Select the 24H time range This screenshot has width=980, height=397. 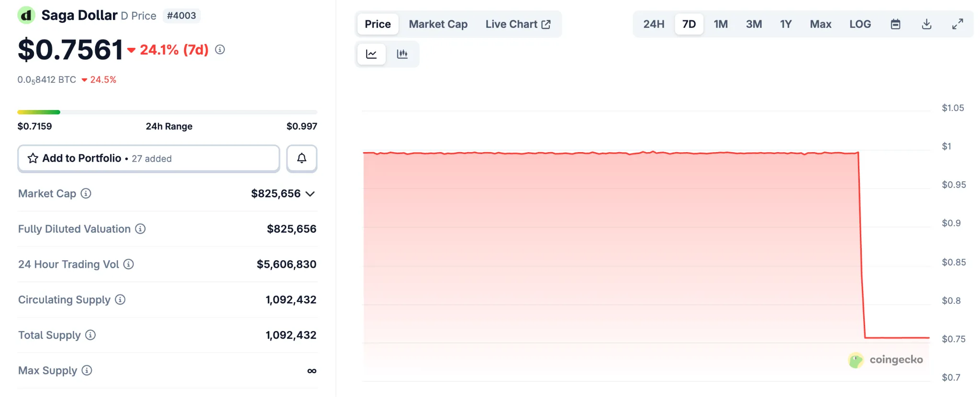coord(654,24)
